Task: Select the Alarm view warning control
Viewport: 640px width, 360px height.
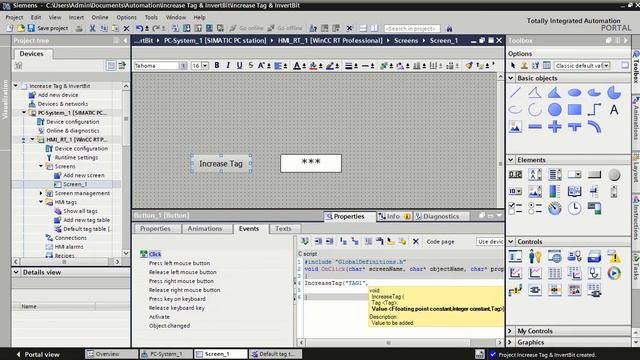Action: (x=614, y=256)
